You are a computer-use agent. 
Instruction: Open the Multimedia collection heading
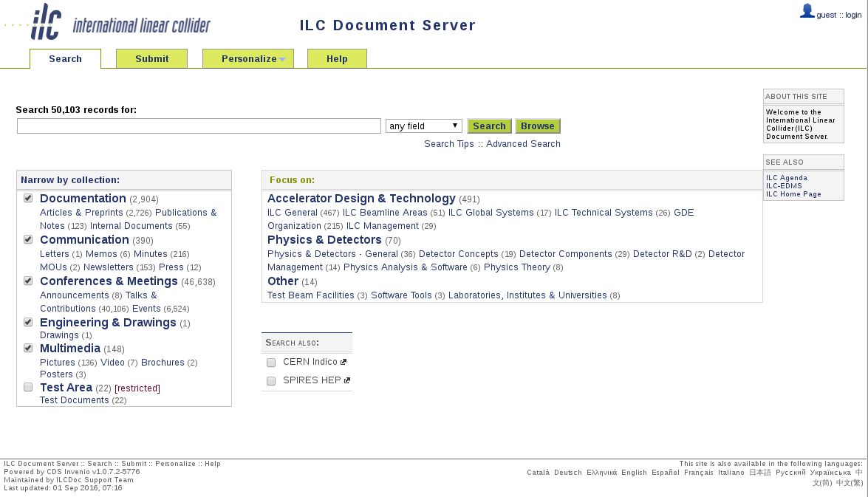[x=70, y=348]
